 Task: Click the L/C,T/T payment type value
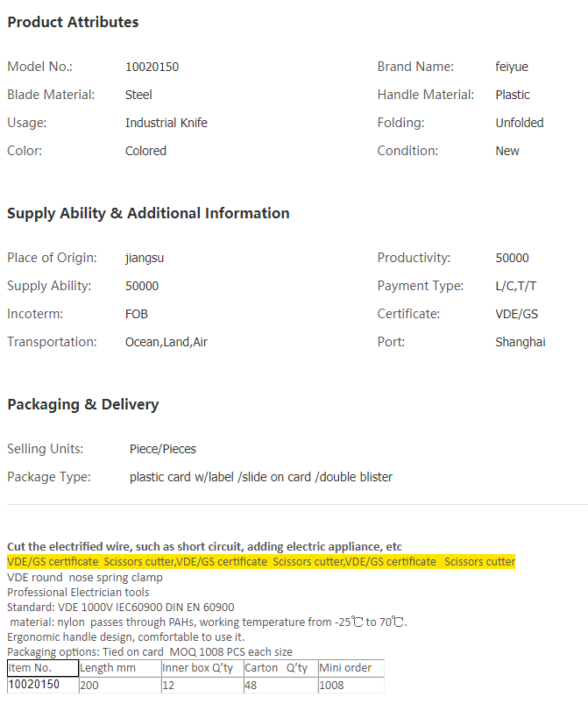tap(516, 286)
